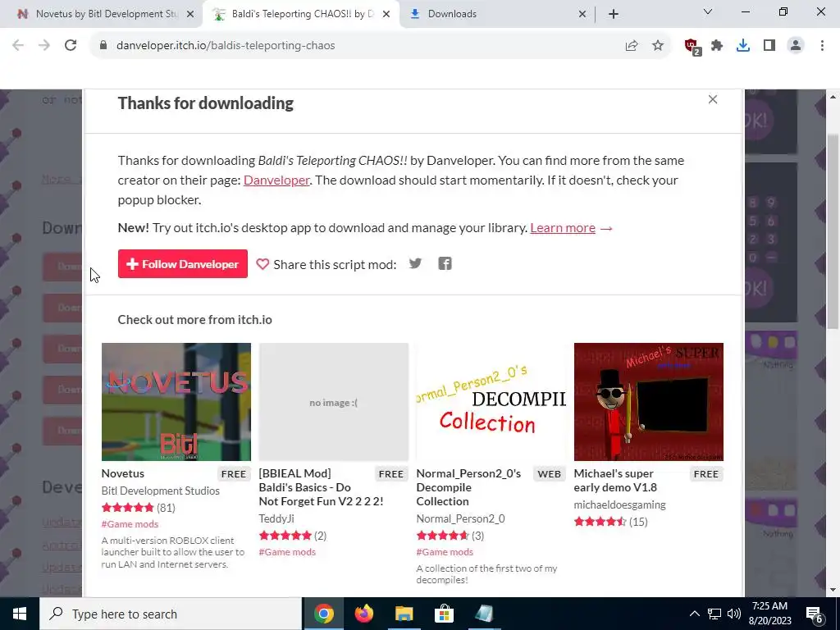Close the Thanks for downloading dialog
This screenshot has width=840, height=630.
pyautogui.click(x=713, y=99)
